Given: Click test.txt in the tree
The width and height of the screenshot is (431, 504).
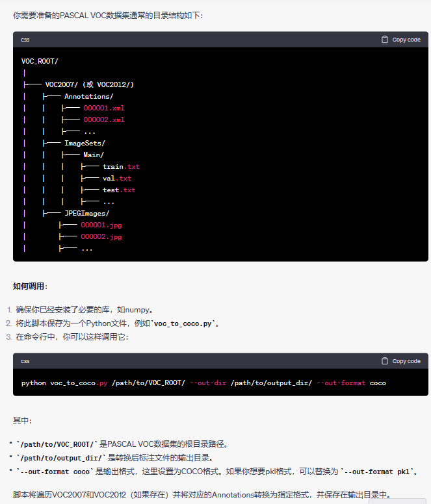Looking at the screenshot, I should point(119,190).
